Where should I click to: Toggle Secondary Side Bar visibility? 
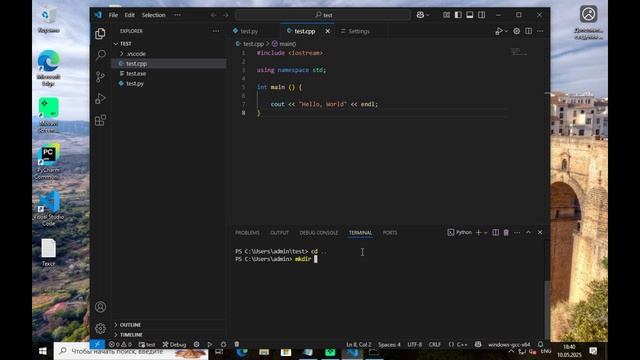pos(482,15)
